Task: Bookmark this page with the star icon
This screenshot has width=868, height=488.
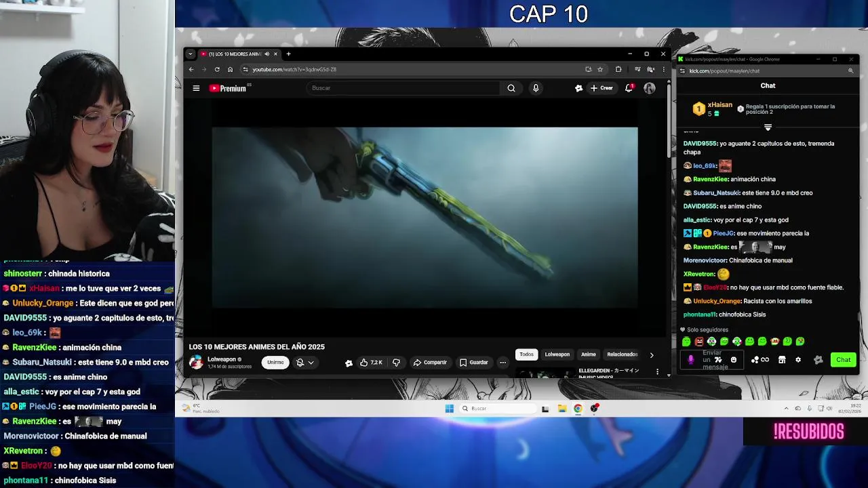Action: coord(600,69)
